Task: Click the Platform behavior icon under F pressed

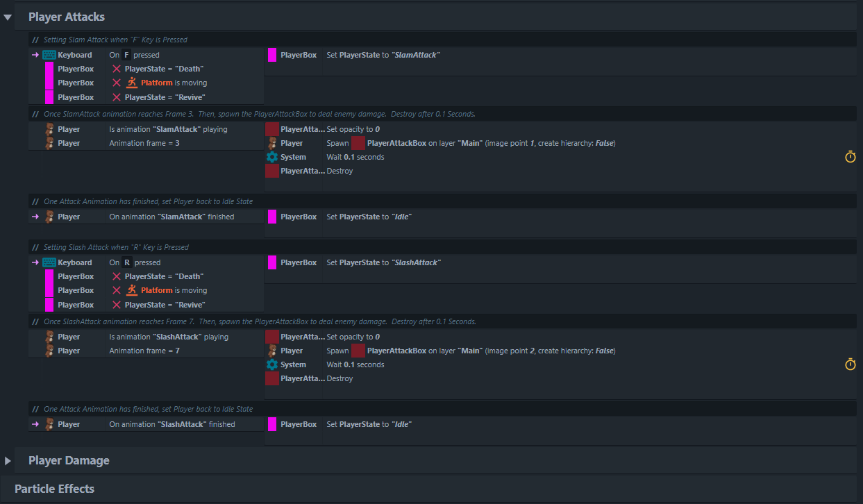Action: point(132,83)
